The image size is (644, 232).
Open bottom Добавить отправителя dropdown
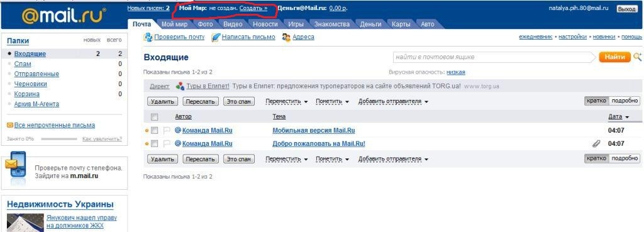393,159
